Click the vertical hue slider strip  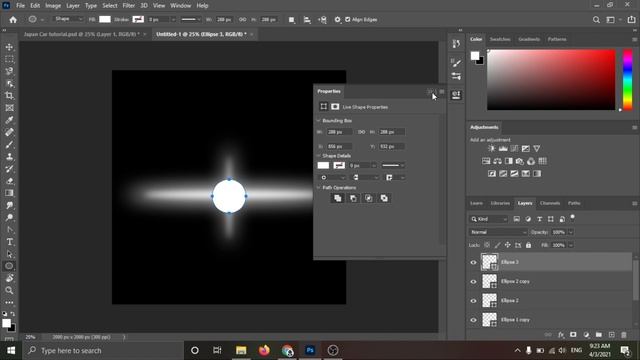pos(628,80)
